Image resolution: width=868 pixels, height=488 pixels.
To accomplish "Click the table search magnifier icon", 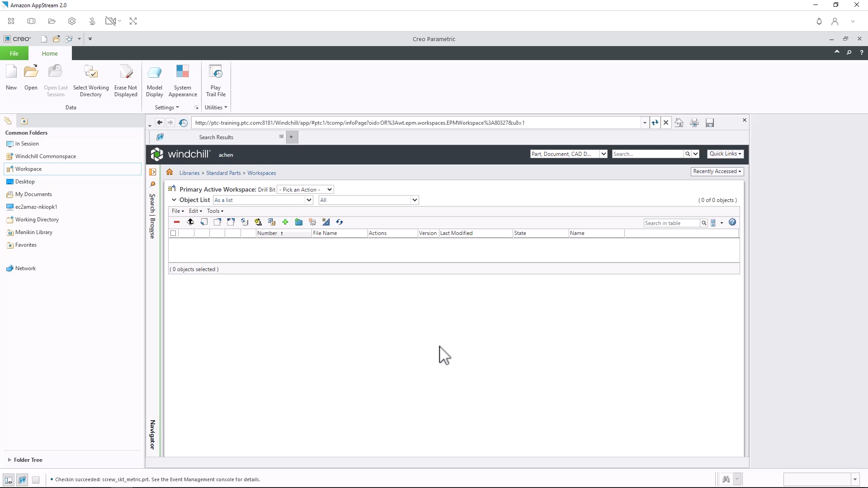I will (704, 223).
